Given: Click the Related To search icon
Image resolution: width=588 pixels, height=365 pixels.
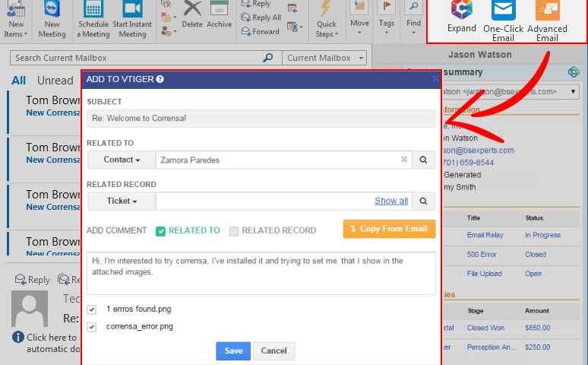Looking at the screenshot, I should (423, 160).
